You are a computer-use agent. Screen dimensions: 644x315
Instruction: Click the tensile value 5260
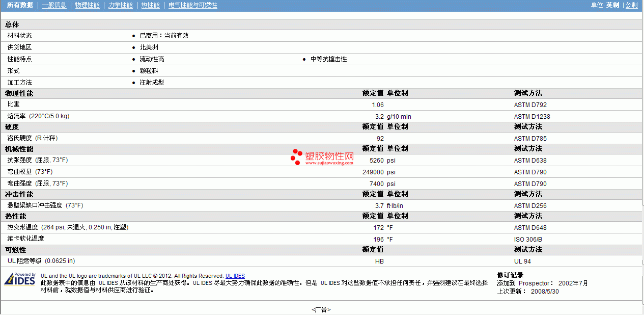[377, 161]
